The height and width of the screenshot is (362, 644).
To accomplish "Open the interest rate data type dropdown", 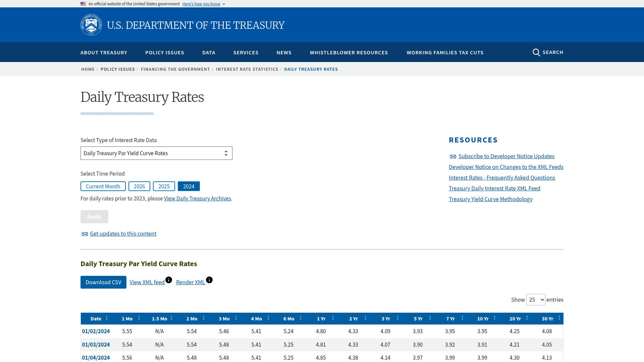I will [156, 153].
